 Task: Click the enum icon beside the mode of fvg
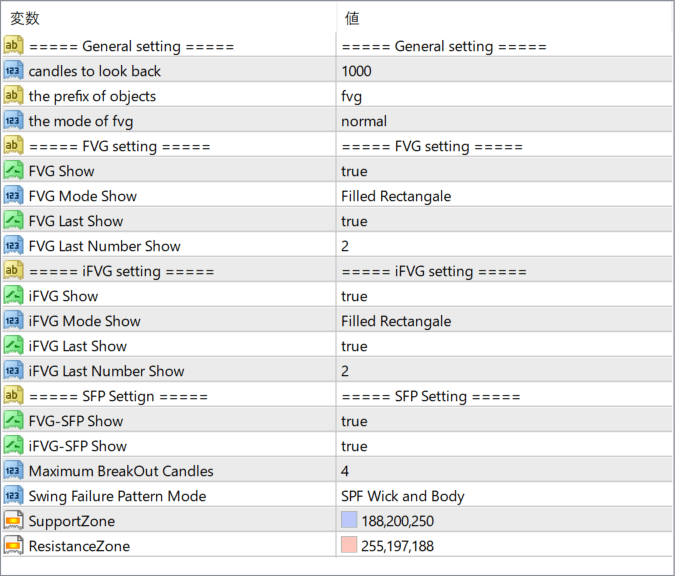[13, 121]
